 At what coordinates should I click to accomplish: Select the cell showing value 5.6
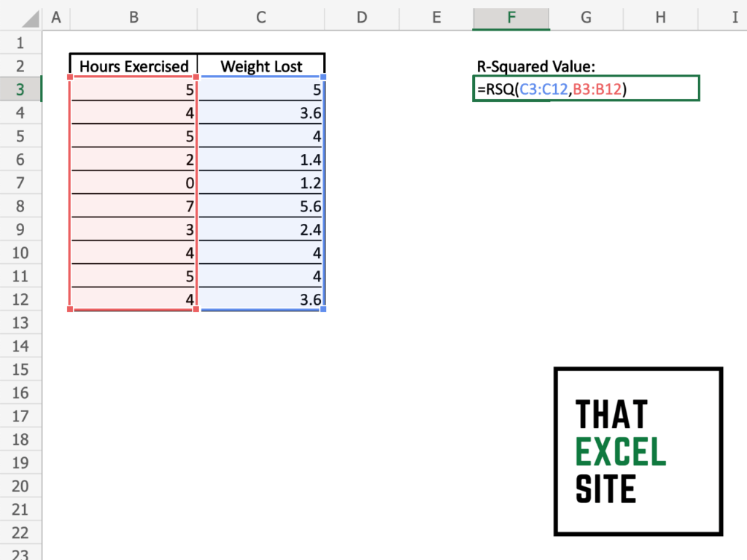coord(260,206)
